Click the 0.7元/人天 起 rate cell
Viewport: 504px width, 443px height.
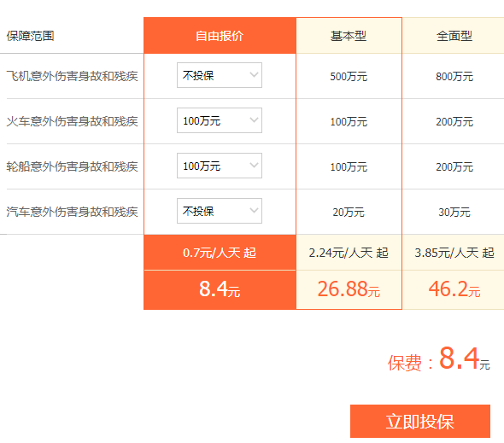(x=220, y=253)
